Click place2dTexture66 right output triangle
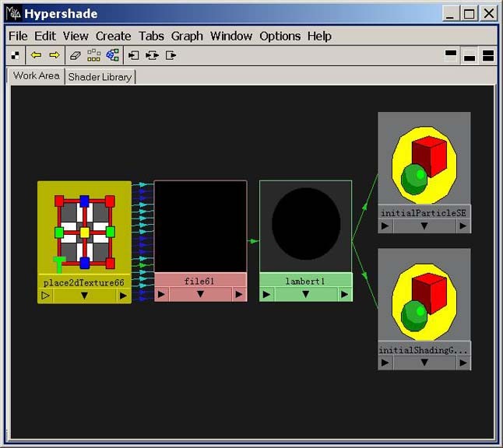 123,296
